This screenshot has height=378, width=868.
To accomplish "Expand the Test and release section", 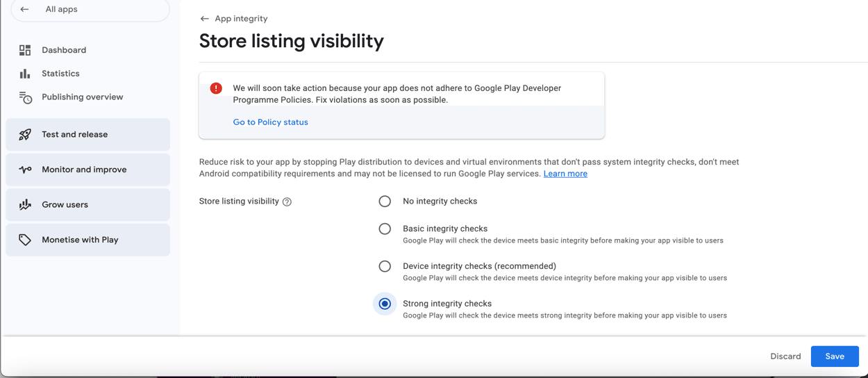I will 88,135.
